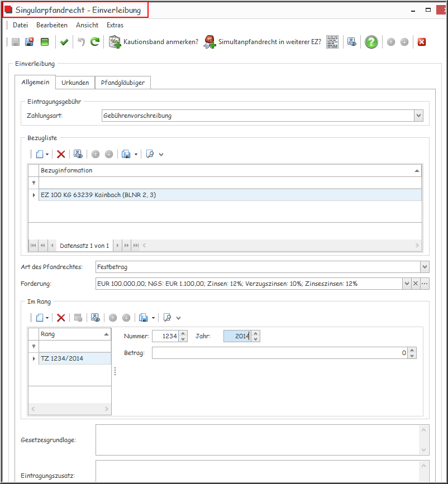This screenshot has height=484, width=448.
Task: Expand the Art des Pfandrechtes dropdown
Action: tap(424, 267)
